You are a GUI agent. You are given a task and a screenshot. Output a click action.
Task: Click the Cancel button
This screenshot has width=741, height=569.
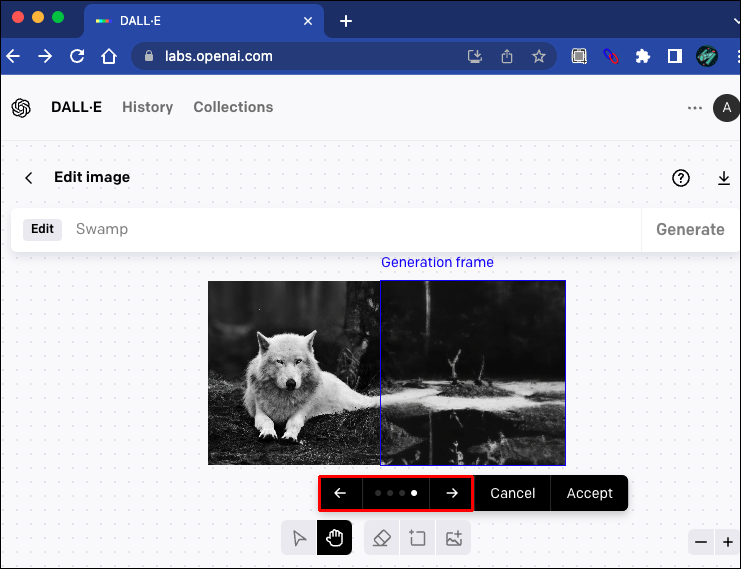[512, 493]
